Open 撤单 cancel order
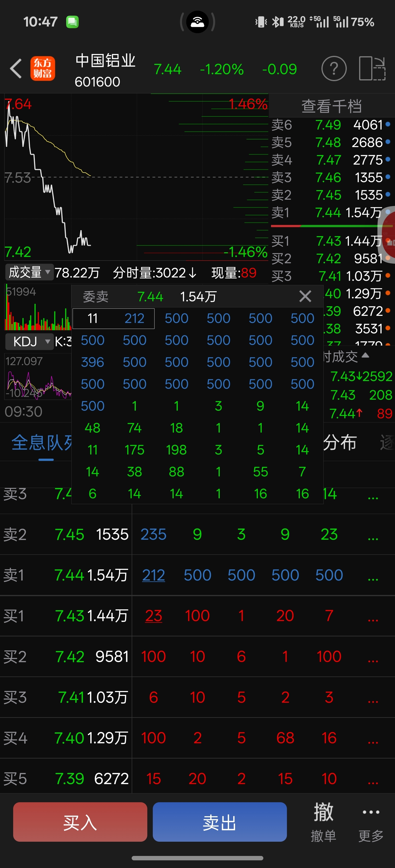Viewport: 395px width, 868px height. (323, 822)
